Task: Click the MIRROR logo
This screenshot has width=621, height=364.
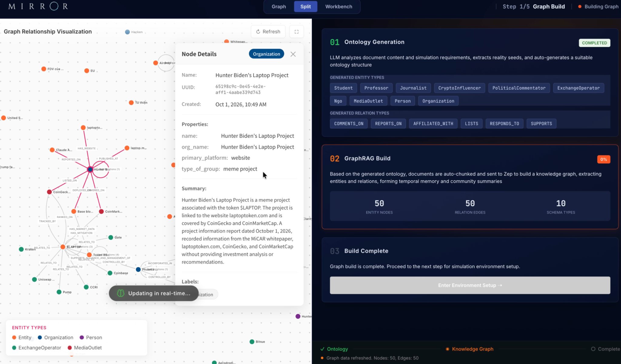Action: tap(38, 6)
